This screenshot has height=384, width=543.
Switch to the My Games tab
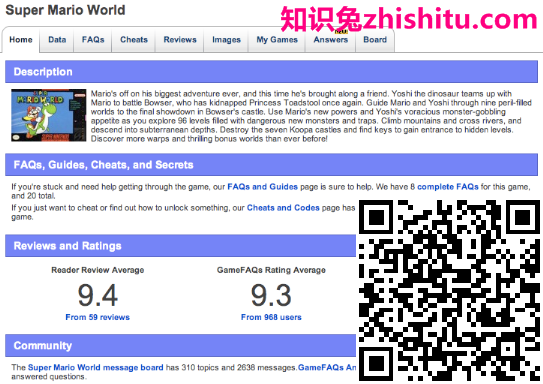277,40
